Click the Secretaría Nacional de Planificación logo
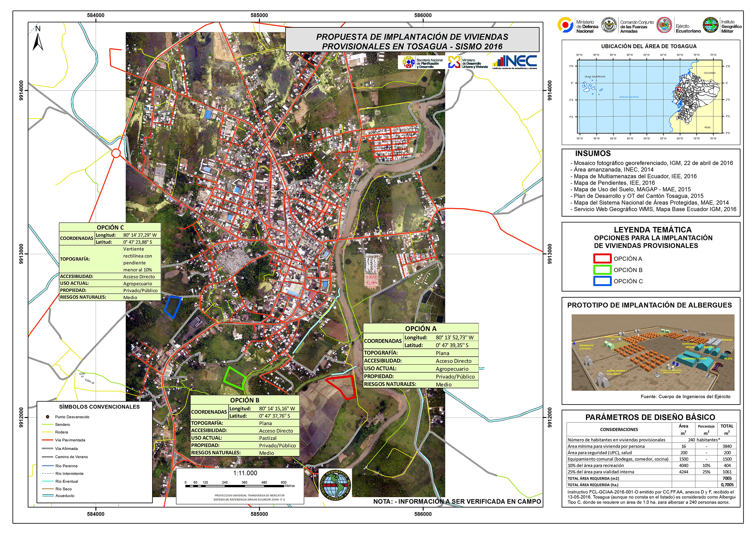Image resolution: width=756 pixels, height=534 pixels. (408, 62)
